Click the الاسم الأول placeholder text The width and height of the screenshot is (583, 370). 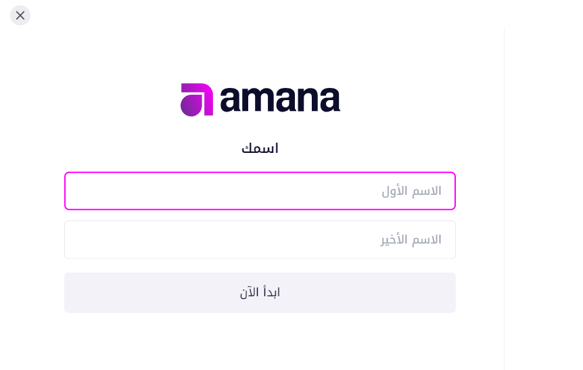(x=412, y=191)
